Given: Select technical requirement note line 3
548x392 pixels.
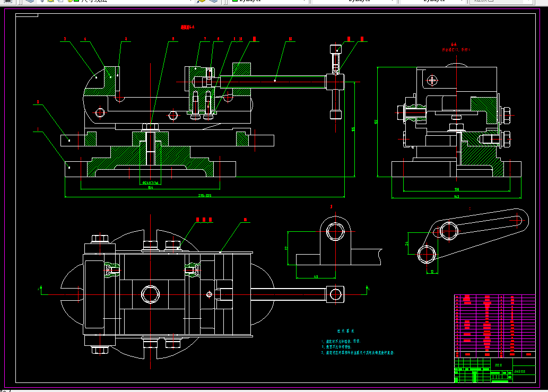Looking at the screenshot, I should click(x=358, y=353).
